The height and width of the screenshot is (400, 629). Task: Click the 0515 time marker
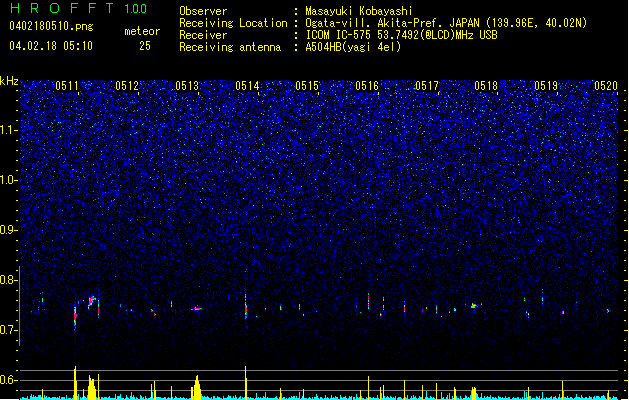tap(307, 86)
